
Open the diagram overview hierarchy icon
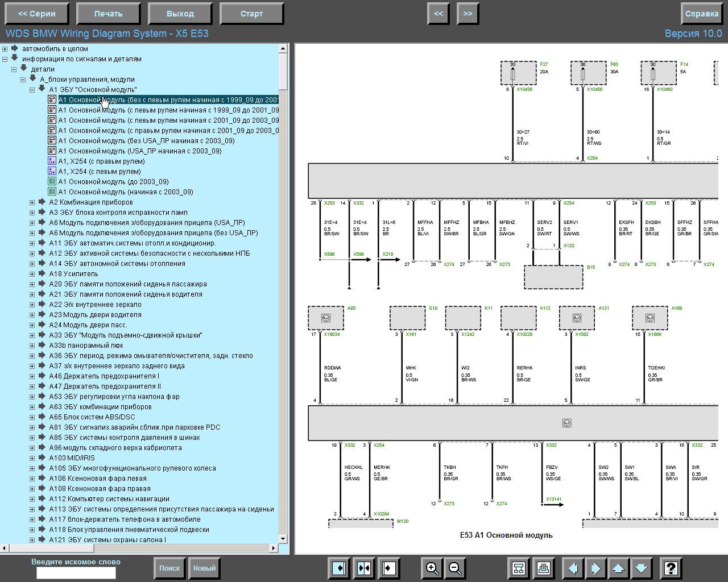(518, 568)
